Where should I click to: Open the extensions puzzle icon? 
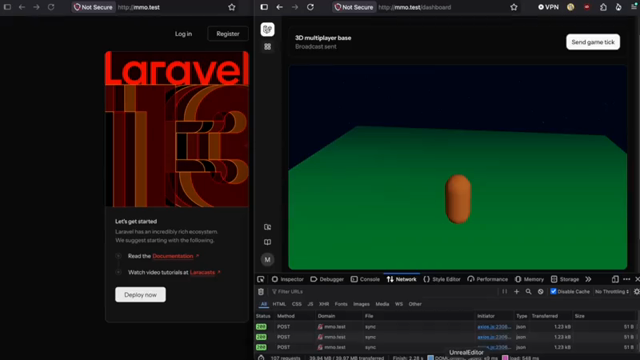603,7
